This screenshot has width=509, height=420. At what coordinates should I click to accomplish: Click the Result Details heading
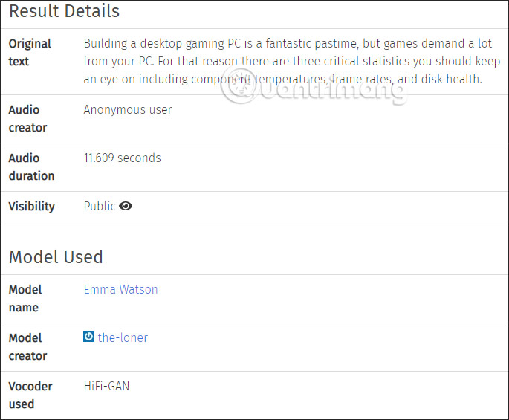pos(64,12)
